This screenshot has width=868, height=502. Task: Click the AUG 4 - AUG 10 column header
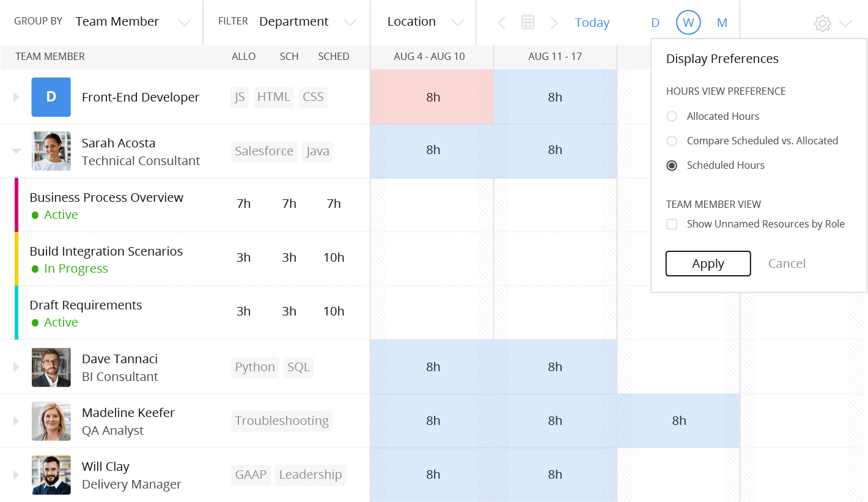point(429,57)
